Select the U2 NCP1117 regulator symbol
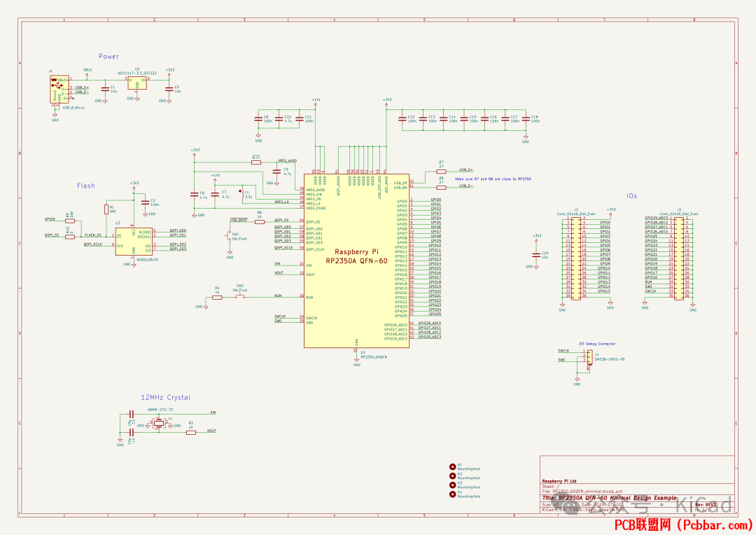 (x=137, y=83)
